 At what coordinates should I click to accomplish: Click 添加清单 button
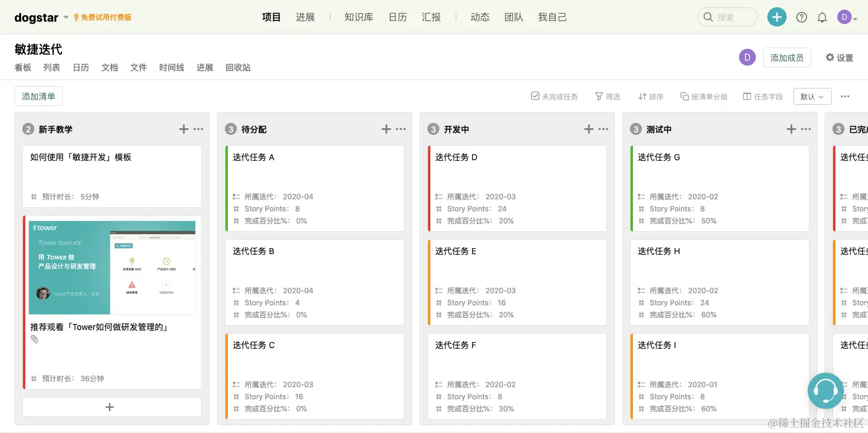[x=39, y=96]
